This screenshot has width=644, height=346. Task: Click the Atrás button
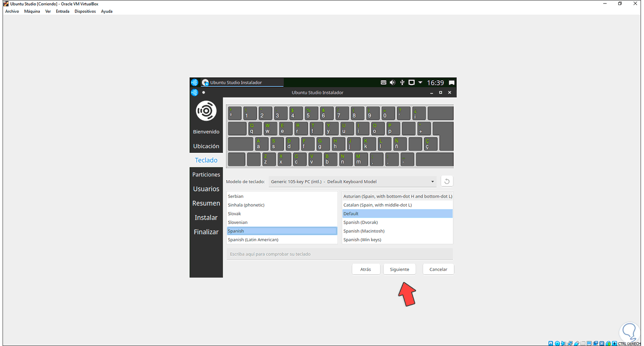click(365, 269)
